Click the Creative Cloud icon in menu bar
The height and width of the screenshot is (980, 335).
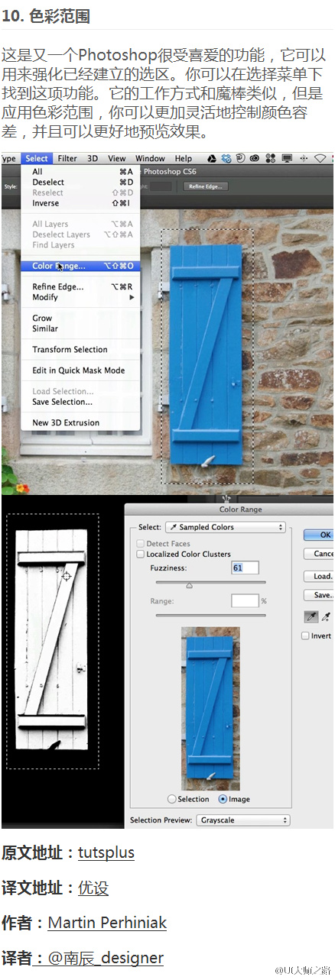[255, 159]
